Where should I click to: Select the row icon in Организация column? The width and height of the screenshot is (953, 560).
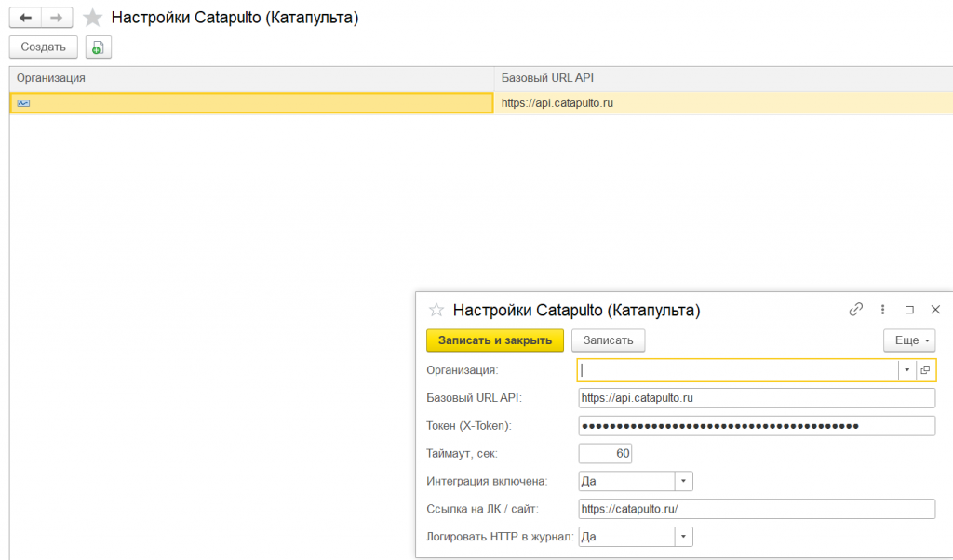pos(23,103)
